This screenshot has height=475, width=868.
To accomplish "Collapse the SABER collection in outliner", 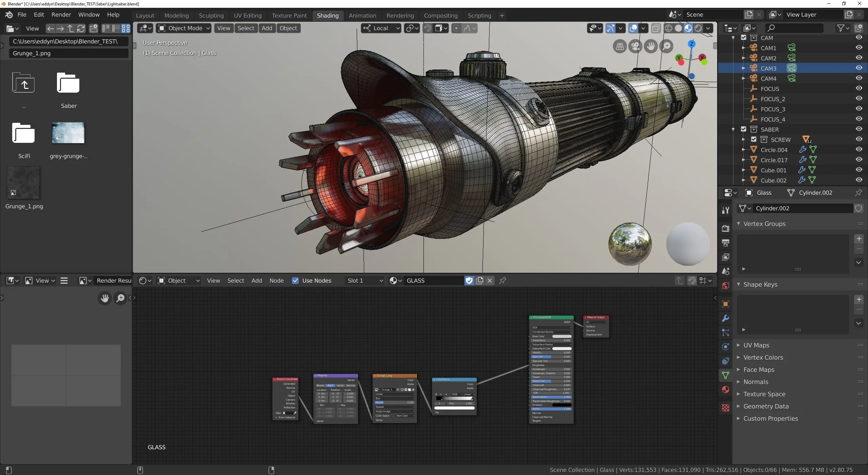I will (x=733, y=129).
